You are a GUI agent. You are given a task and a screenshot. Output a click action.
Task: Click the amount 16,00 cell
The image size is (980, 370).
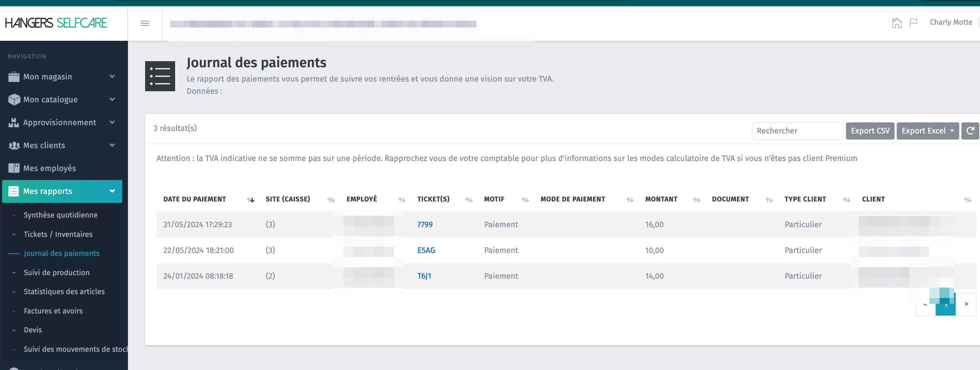(654, 224)
